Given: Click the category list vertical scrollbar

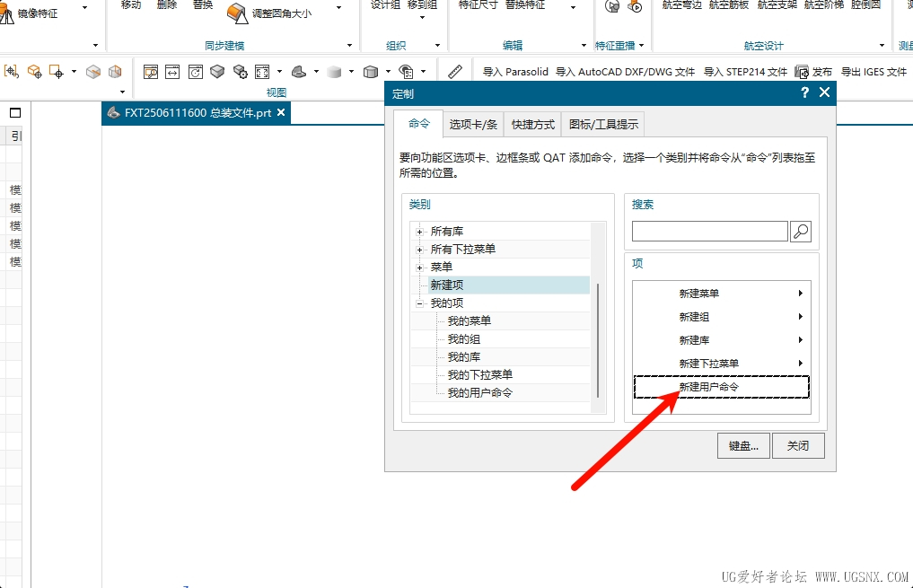Looking at the screenshot, I should 598,340.
